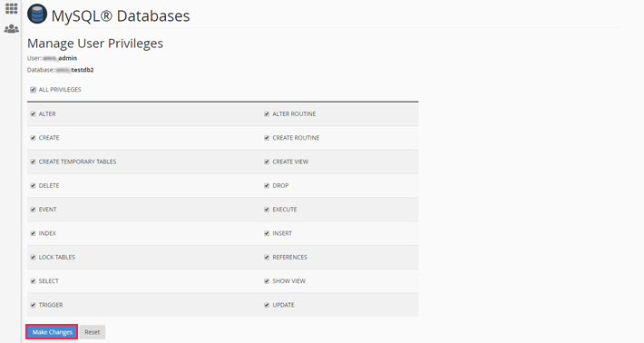This screenshot has width=644, height=343.
Task: Uncheck the ALTER privilege
Action: click(x=33, y=113)
